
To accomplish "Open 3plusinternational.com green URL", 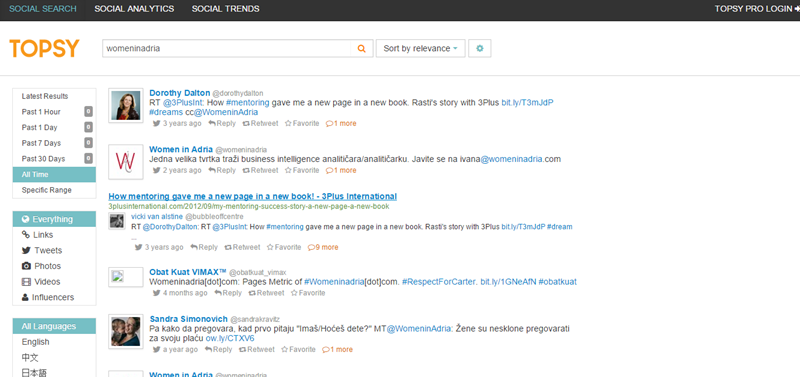I will 248,207.
